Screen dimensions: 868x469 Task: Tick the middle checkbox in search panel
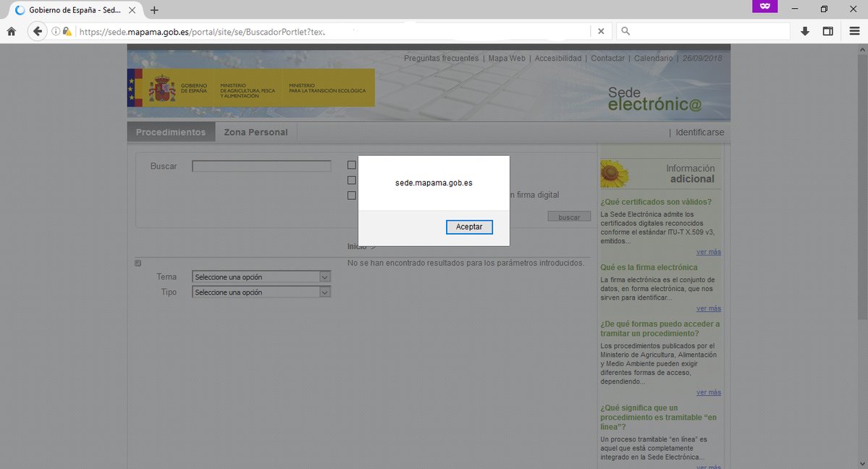(x=352, y=180)
